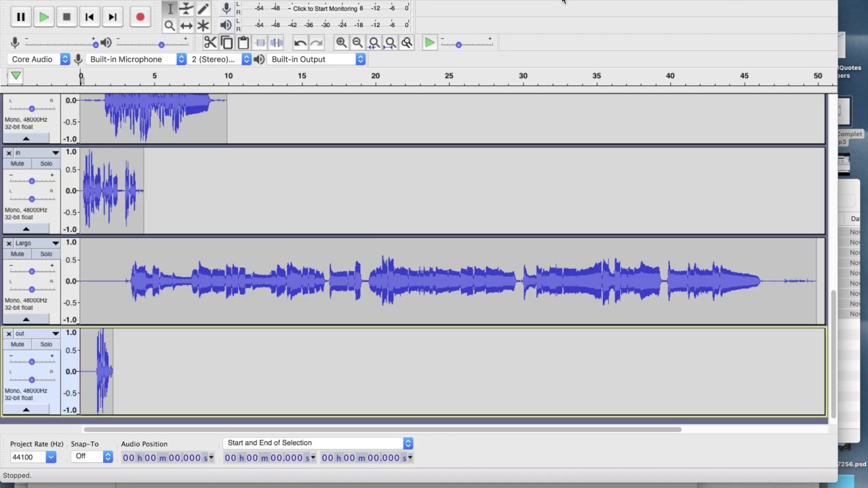Solo the 'in' track
This screenshot has height=488, width=868.
click(46, 163)
